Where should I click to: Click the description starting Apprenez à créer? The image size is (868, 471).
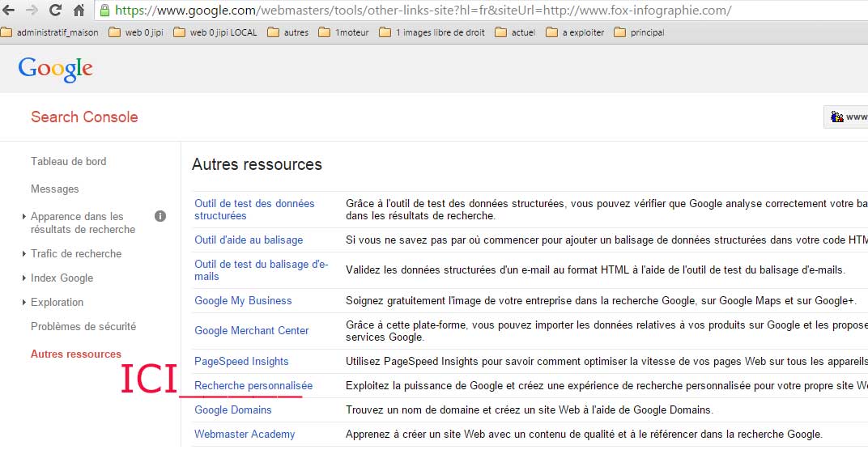point(584,435)
